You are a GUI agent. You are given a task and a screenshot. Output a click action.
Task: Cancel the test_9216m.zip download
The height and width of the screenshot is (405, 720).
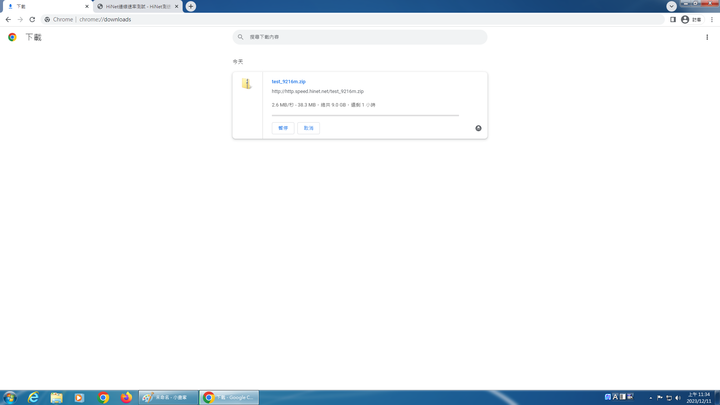[x=309, y=128]
